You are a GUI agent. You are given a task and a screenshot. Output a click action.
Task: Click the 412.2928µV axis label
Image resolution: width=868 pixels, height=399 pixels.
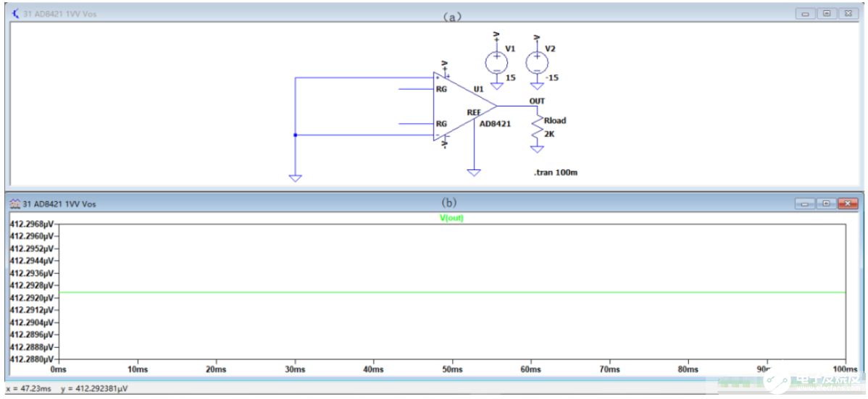pos(32,285)
